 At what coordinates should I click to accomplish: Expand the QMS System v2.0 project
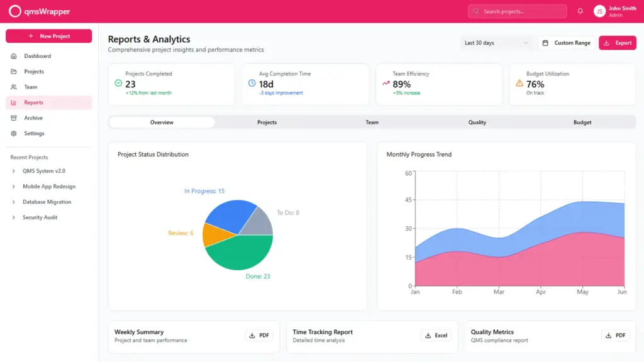tap(14, 171)
